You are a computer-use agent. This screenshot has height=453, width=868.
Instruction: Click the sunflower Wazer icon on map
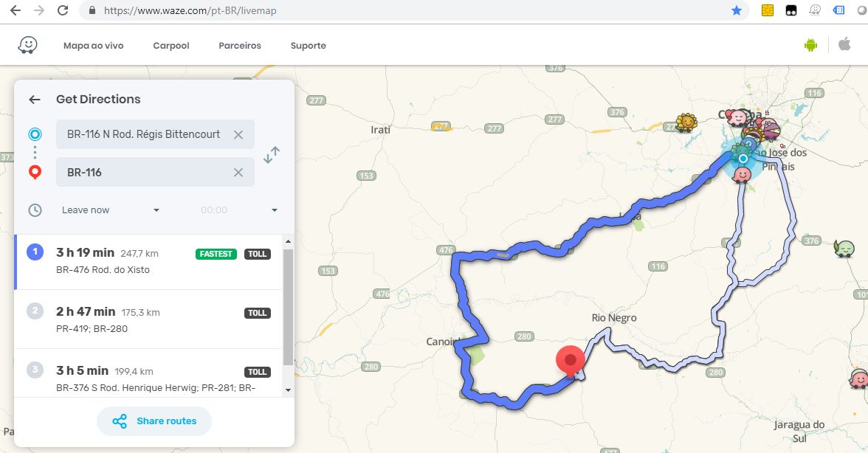[x=686, y=122]
